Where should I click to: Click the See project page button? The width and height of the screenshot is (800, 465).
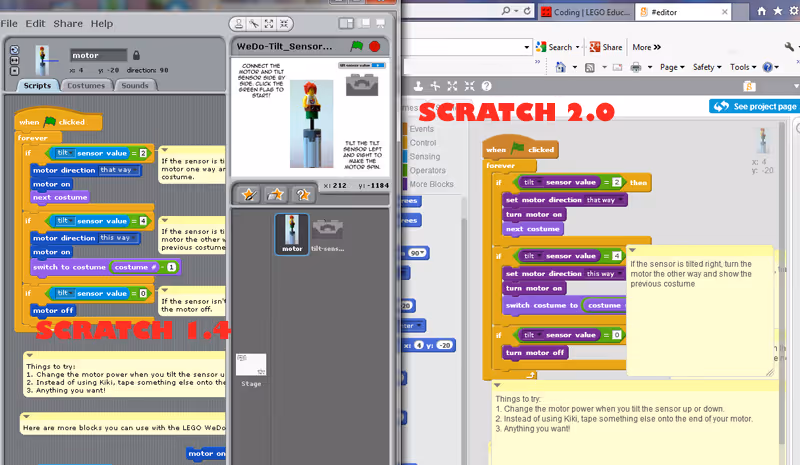tap(754, 106)
